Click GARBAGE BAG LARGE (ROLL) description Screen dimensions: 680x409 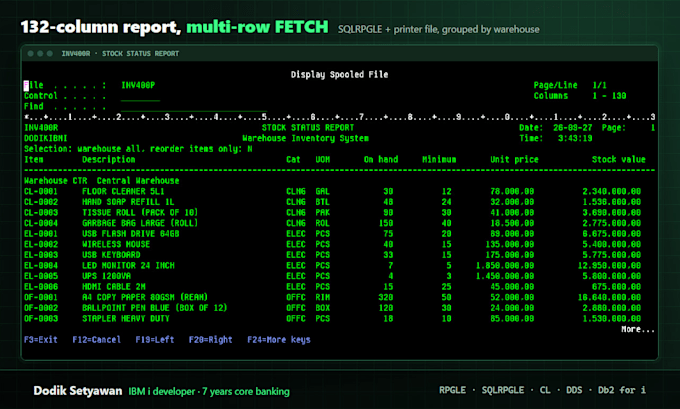140,223
